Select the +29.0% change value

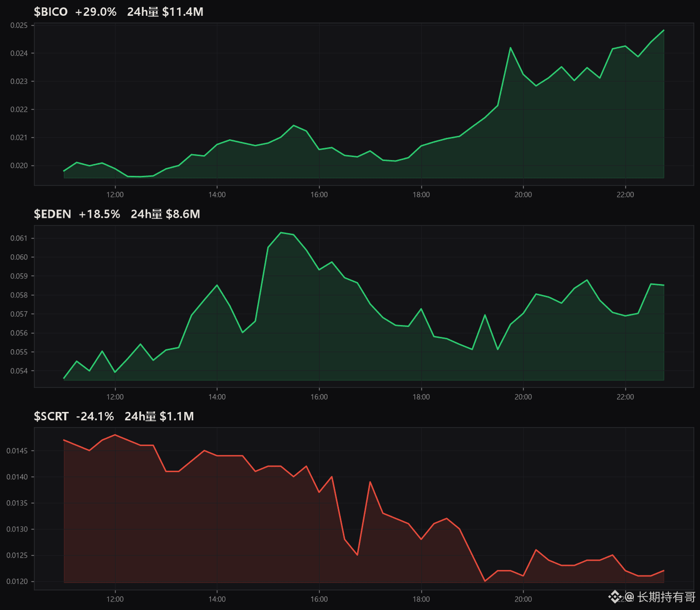click(96, 12)
